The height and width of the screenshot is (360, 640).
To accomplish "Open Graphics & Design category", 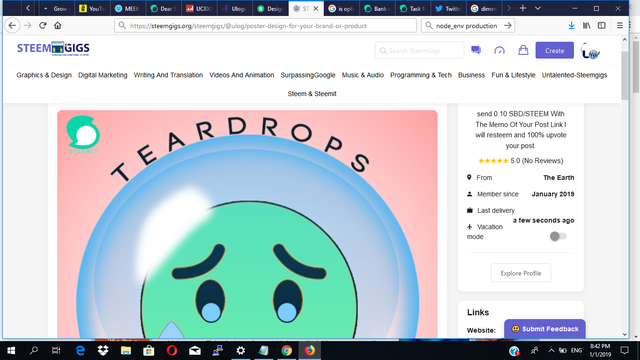I will [44, 75].
